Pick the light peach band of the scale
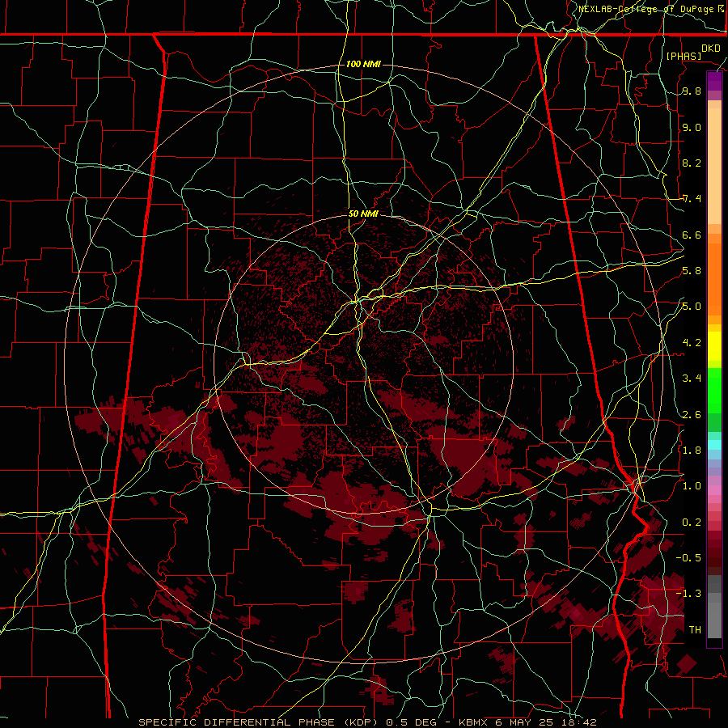Viewport: 728px width, 728px height. [714, 166]
